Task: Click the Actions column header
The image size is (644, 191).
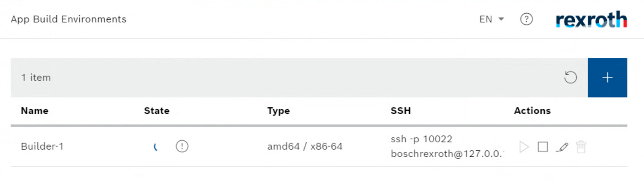Action: (532, 111)
